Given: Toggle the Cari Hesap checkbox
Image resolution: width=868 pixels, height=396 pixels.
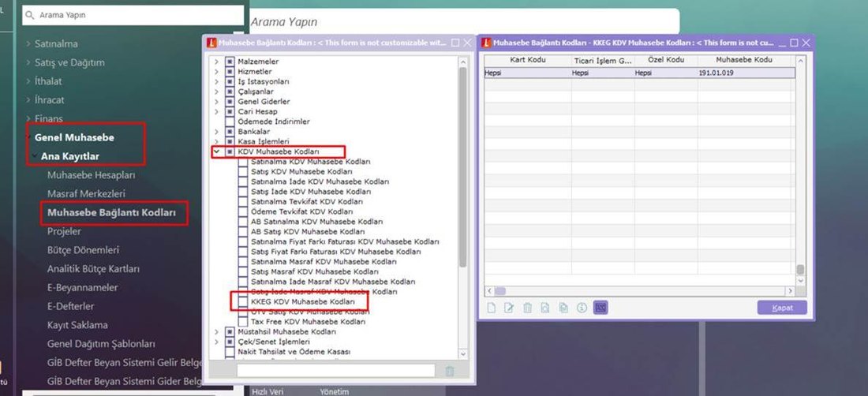Looking at the screenshot, I should pos(230,112).
